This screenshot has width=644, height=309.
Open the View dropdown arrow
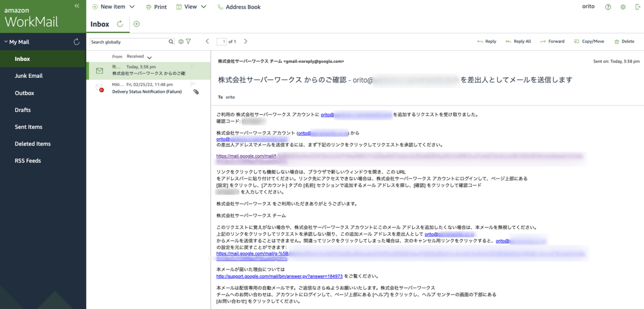click(x=204, y=7)
